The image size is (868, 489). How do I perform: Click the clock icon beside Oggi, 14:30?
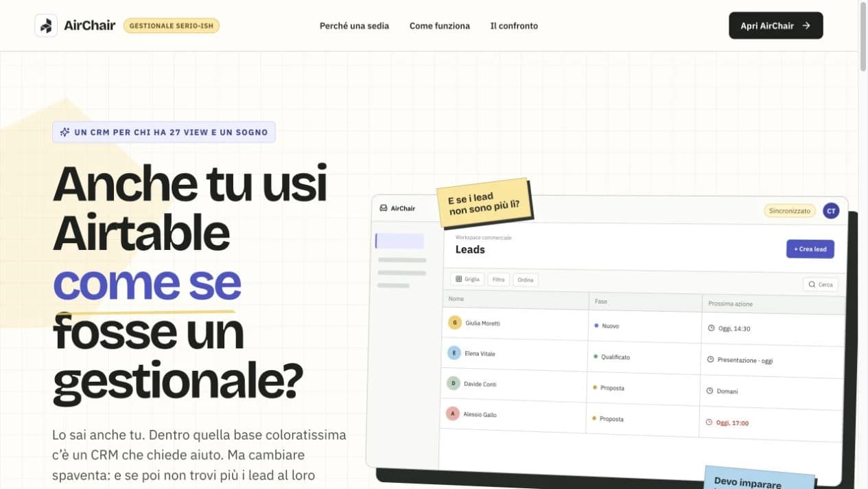pos(711,328)
